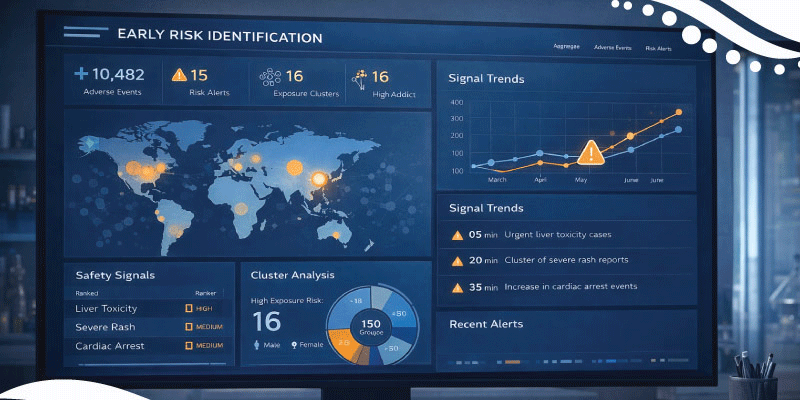800x400 pixels.
Task: Click warning icon for cardiac arrest alert
Action: click(x=458, y=288)
